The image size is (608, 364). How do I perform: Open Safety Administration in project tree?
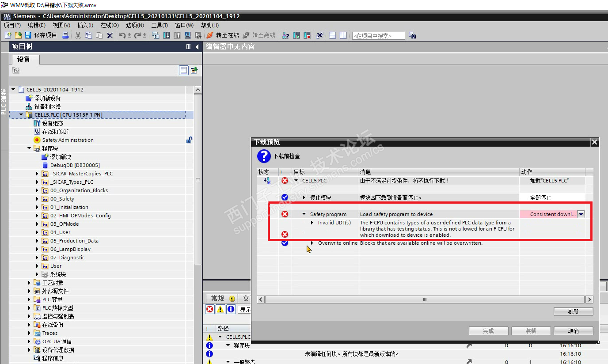click(x=68, y=140)
